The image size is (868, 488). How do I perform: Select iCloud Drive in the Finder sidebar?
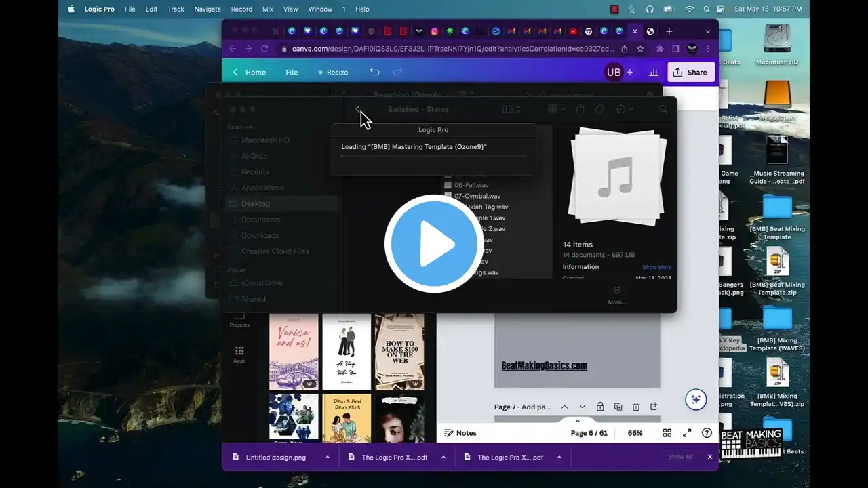click(262, 283)
